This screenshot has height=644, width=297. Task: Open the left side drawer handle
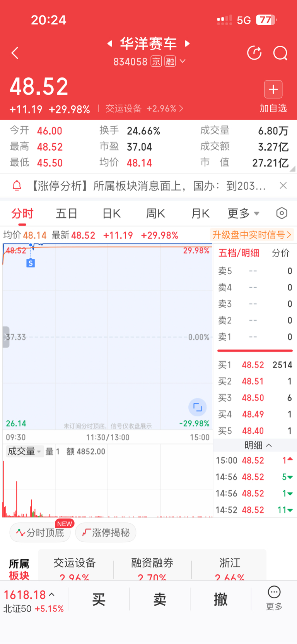[x=6, y=337]
